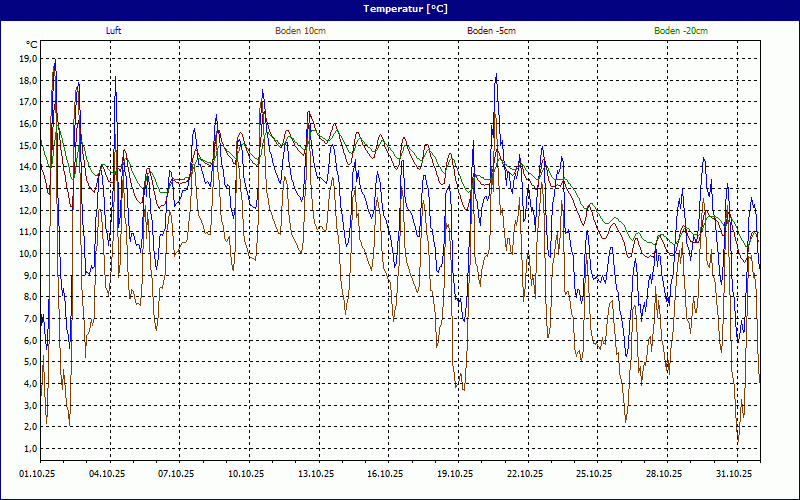Viewport: 800px width, 500px height.
Task: Select the 'Boden -20cm' legend entry
Action: coord(680,31)
